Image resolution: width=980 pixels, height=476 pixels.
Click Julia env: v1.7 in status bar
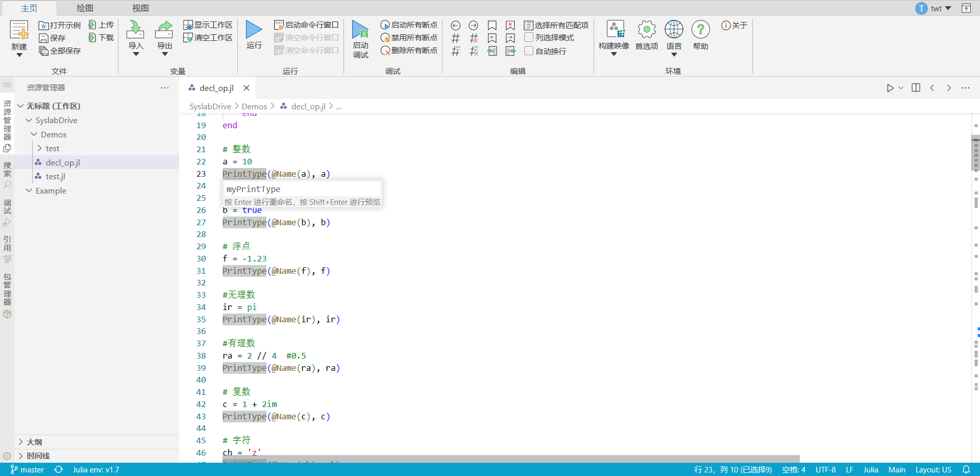96,469
